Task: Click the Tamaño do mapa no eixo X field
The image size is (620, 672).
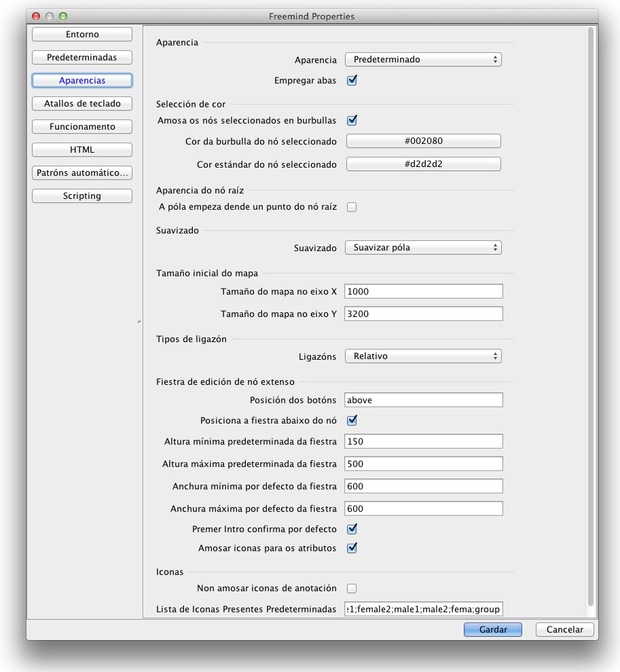Action: pyautogui.click(x=423, y=291)
